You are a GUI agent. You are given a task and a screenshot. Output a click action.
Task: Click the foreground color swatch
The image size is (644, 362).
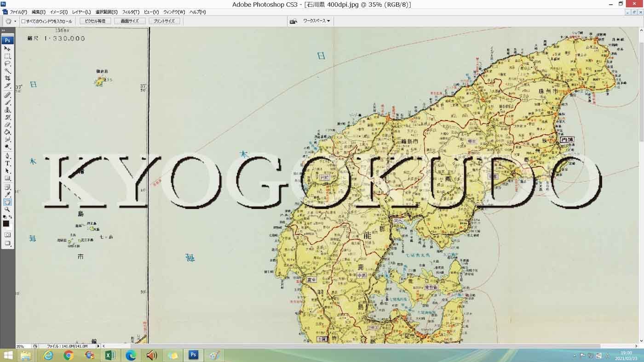6,224
